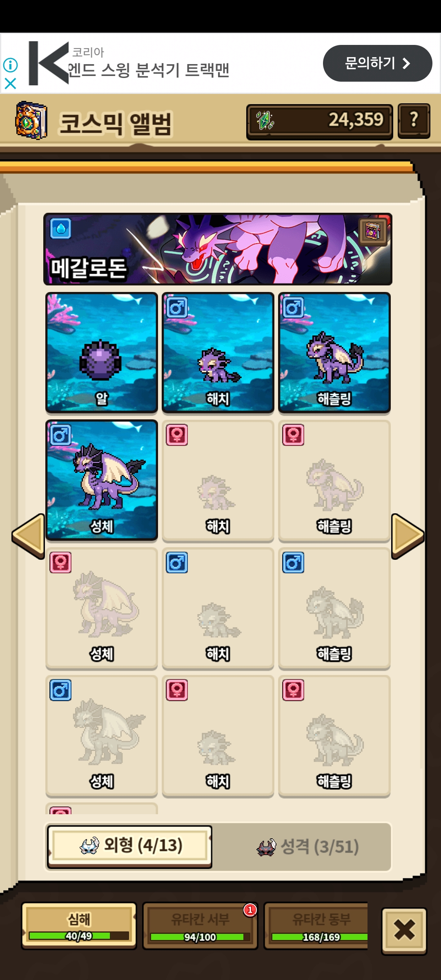
Task: Click the 문의하기 ad button
Action: tap(377, 63)
